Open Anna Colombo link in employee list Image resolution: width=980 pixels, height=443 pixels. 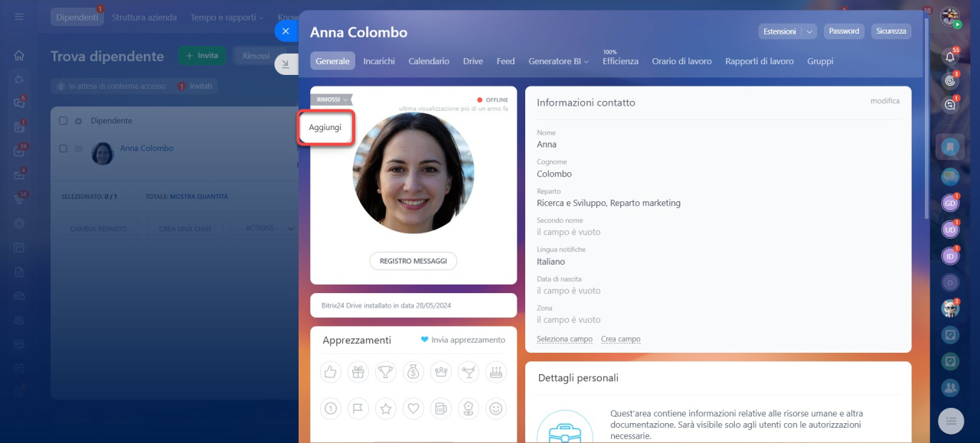pos(147,148)
